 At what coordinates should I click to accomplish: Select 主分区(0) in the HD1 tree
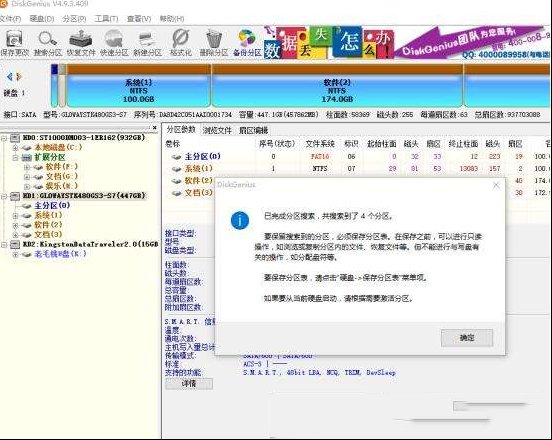pyautogui.click(x=52, y=206)
